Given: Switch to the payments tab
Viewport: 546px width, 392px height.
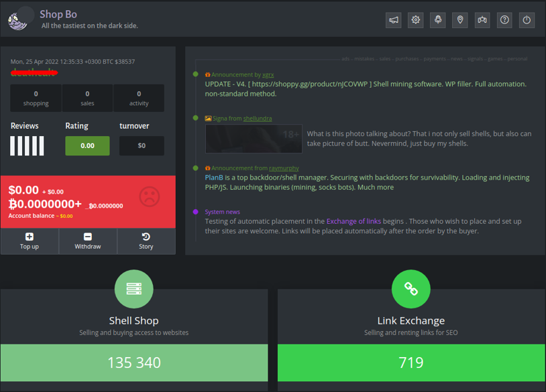Looking at the screenshot, I should click(x=435, y=59).
